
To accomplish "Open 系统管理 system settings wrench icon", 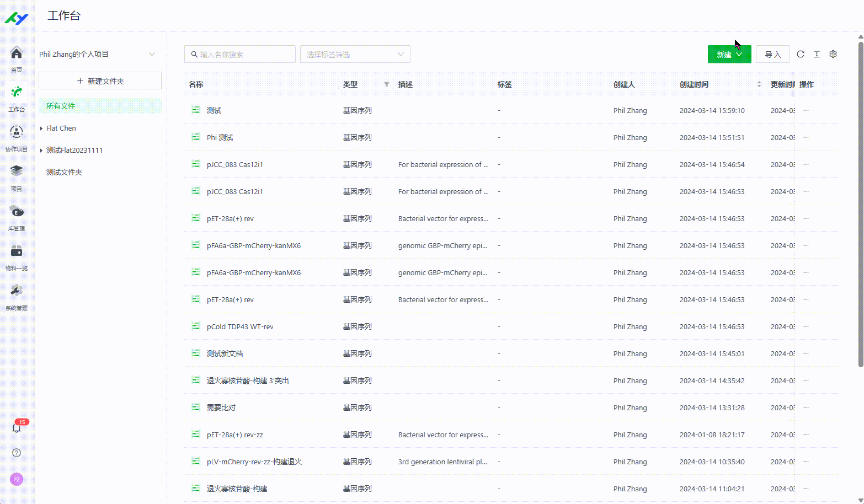I will point(17,291).
